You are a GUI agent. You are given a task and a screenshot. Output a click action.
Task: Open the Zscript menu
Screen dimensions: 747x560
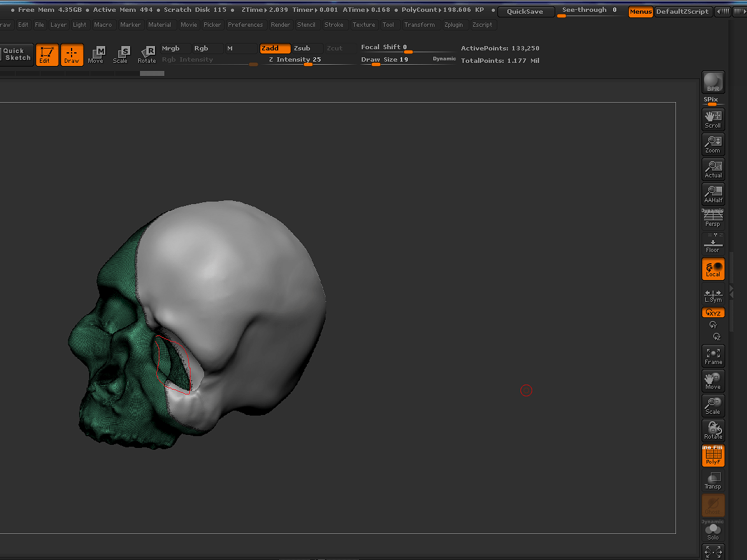coord(482,25)
